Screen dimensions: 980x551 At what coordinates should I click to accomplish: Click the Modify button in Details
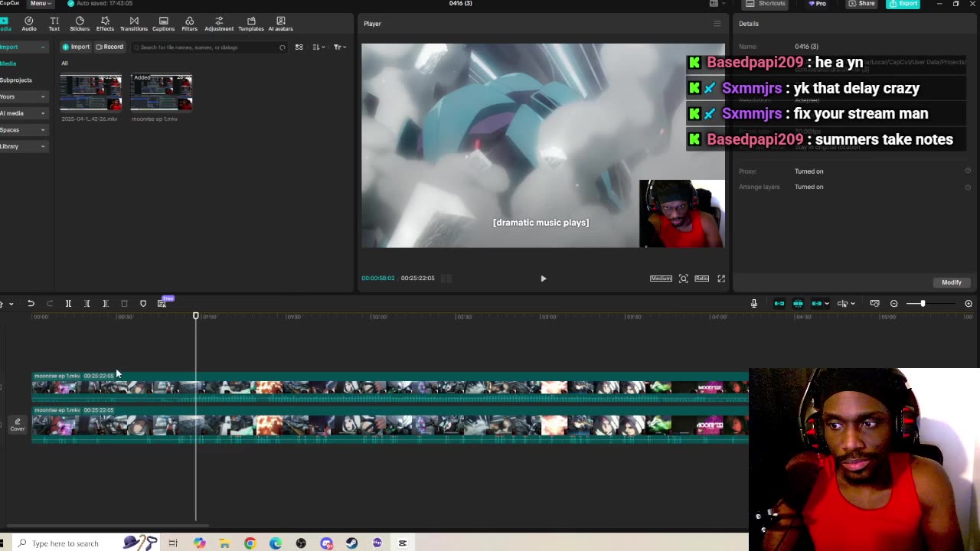pos(952,282)
